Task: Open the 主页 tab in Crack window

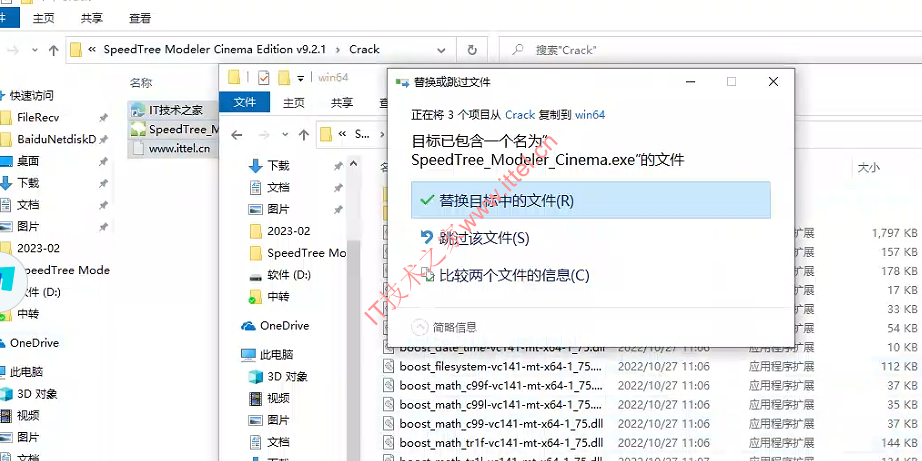Action: 44,18
